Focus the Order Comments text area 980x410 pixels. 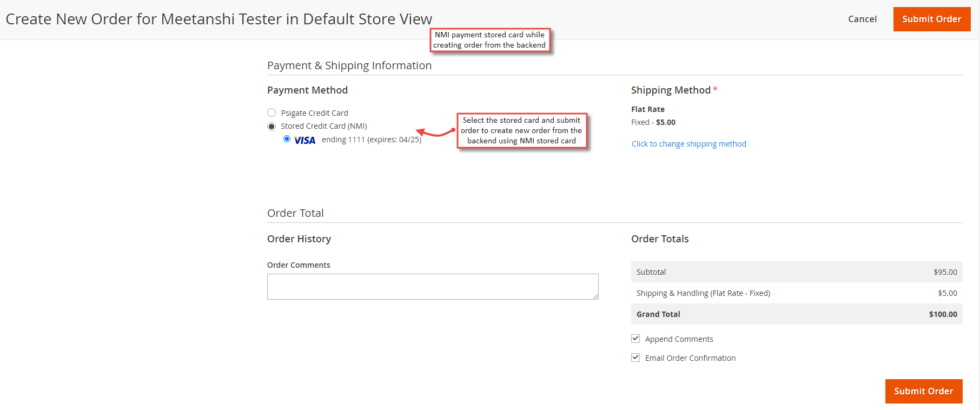click(433, 287)
